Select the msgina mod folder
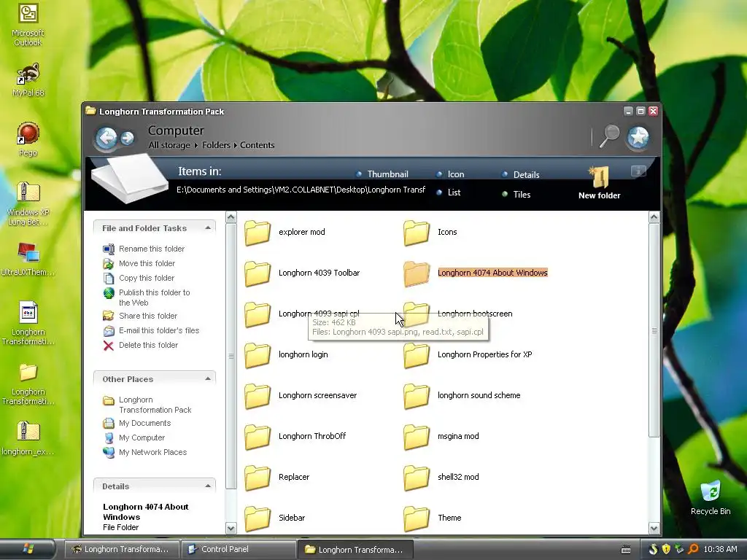The width and height of the screenshot is (747, 560). click(441, 437)
